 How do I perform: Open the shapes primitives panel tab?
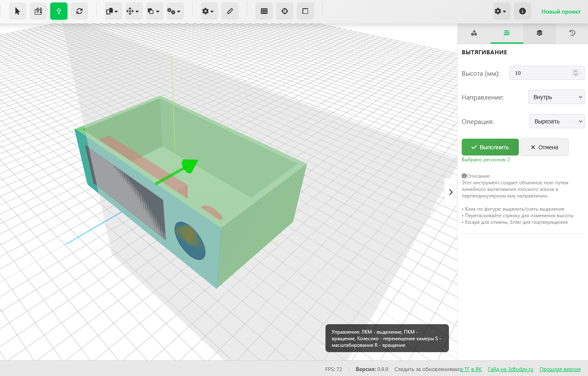[x=474, y=33]
